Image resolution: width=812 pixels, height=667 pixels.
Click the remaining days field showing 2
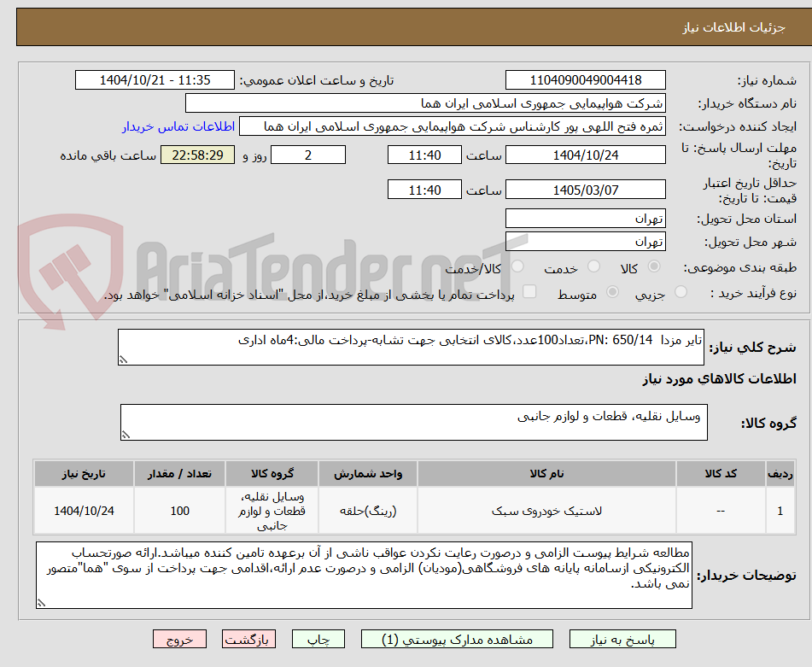308,155
